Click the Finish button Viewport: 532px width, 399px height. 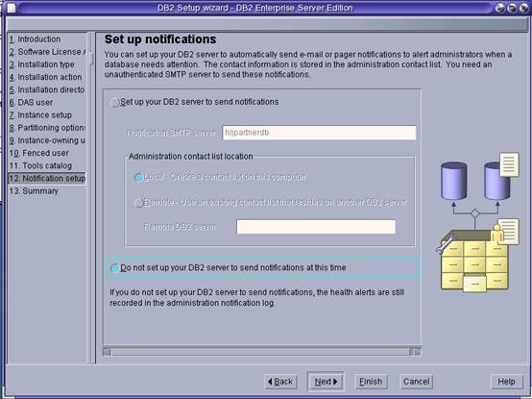click(371, 382)
